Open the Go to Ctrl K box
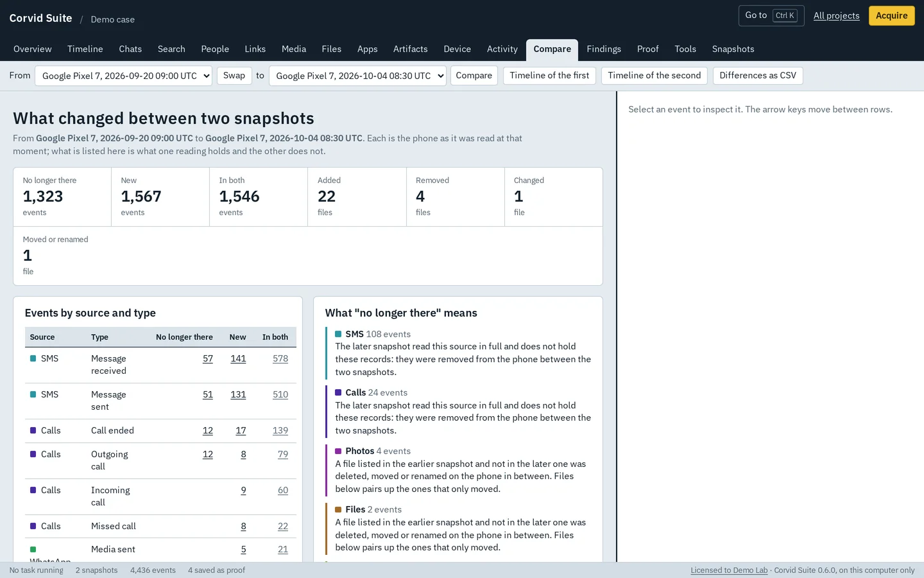The image size is (924, 578). tap(771, 15)
